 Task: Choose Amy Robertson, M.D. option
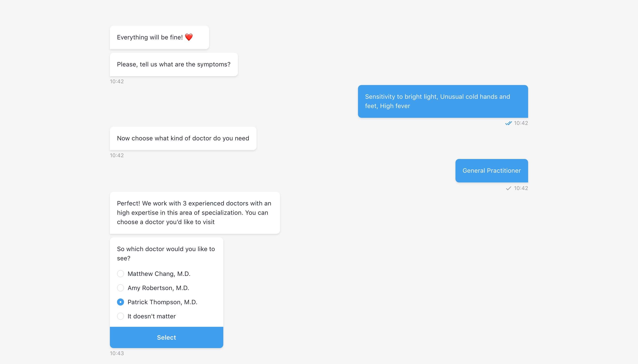click(120, 288)
